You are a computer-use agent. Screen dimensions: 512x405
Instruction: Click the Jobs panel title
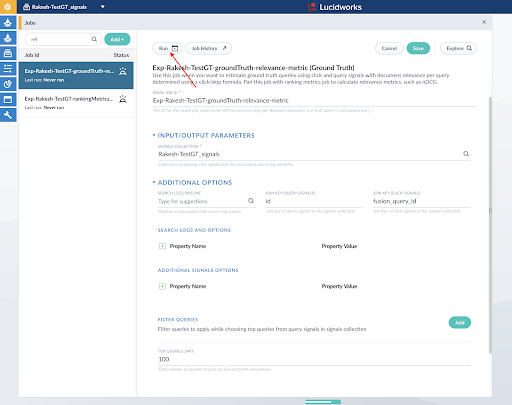click(x=30, y=23)
